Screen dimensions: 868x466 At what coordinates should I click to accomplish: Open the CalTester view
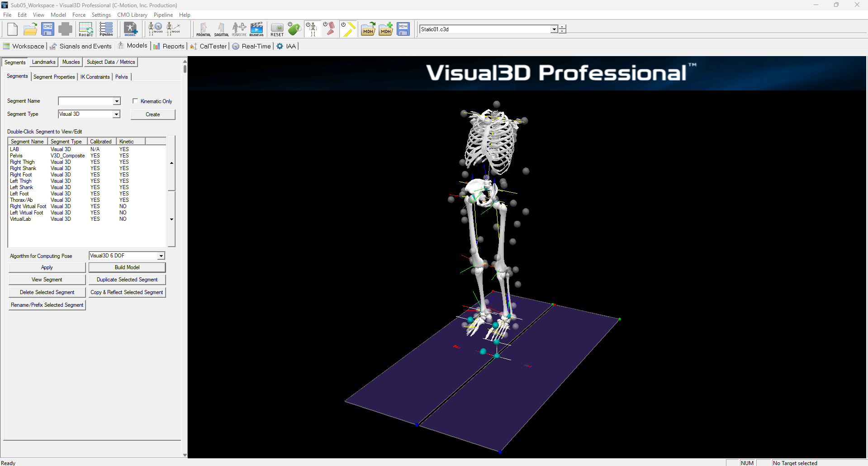click(x=209, y=46)
